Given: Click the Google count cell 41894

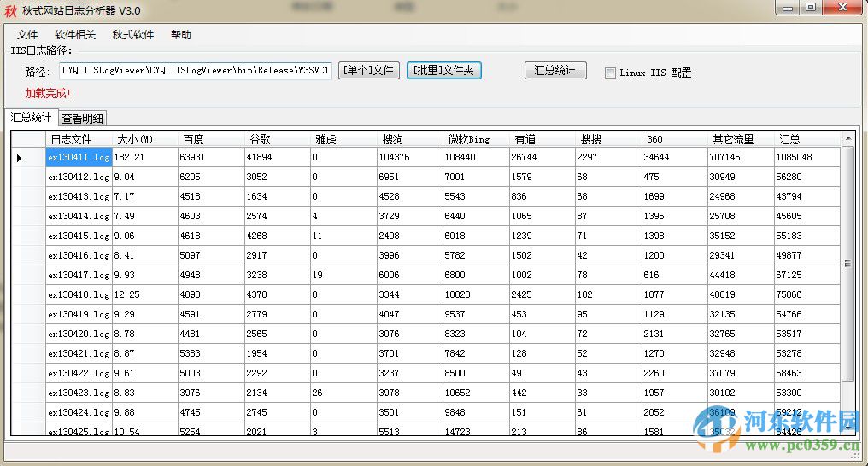Looking at the screenshot, I should tap(278, 158).
